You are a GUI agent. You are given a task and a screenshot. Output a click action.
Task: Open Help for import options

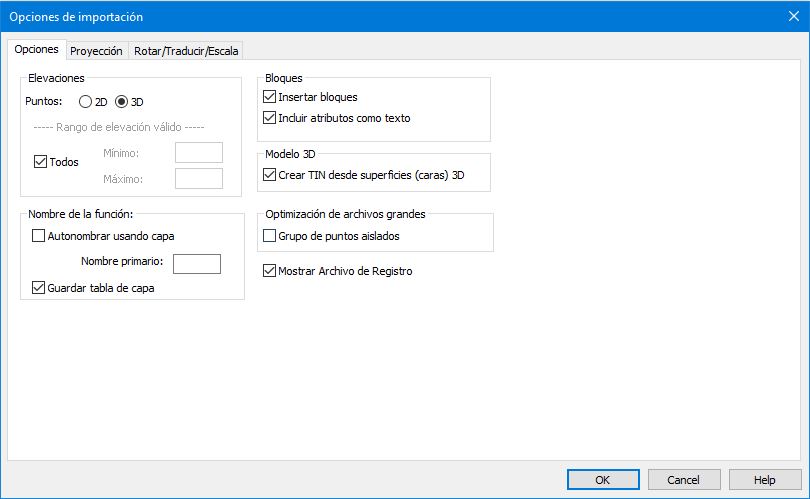coord(765,480)
